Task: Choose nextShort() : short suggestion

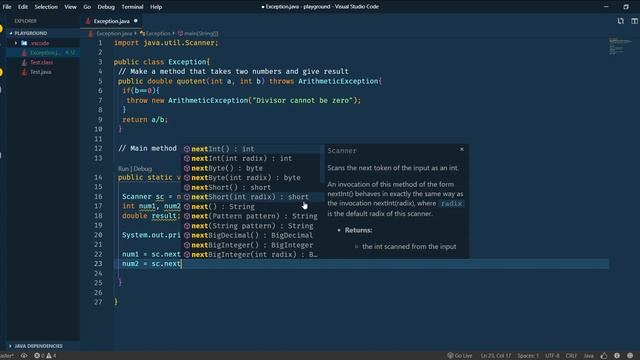Action: 251,187
